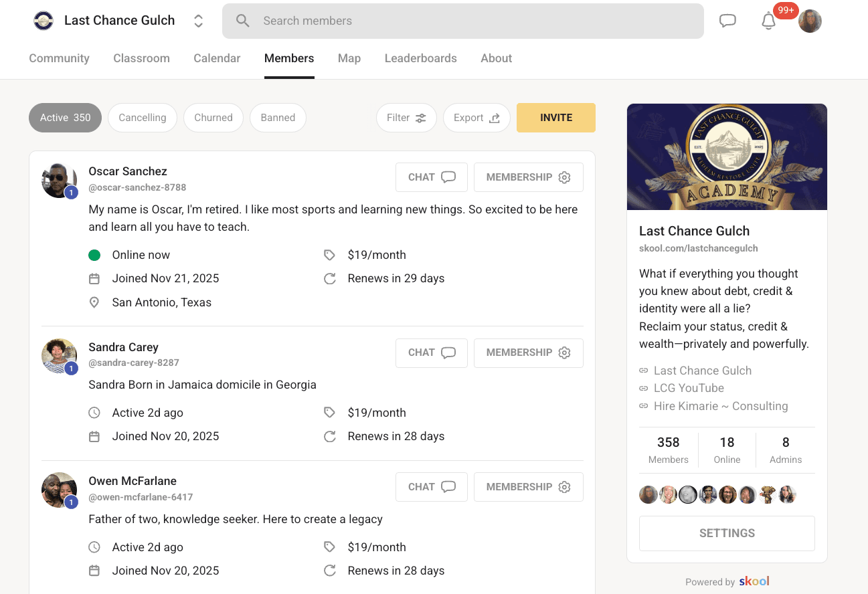This screenshot has width=868, height=594.
Task: Show Churned members list
Action: point(213,118)
